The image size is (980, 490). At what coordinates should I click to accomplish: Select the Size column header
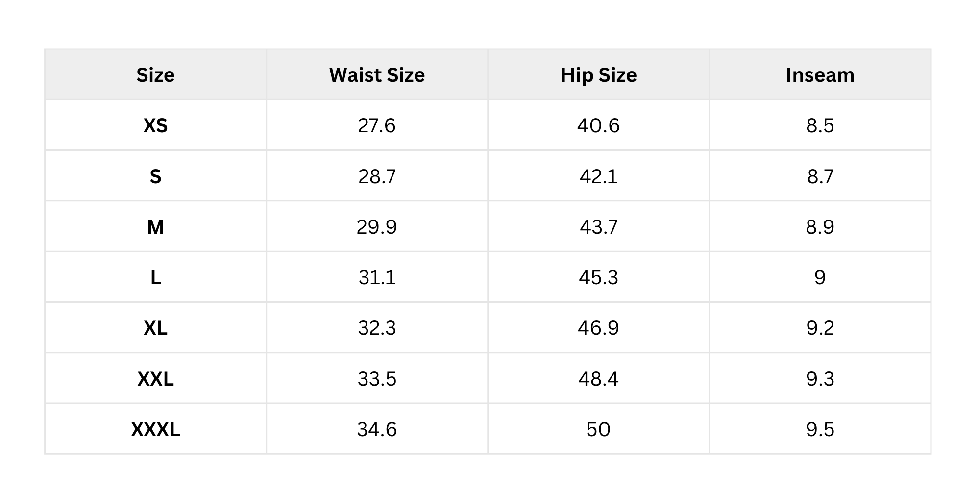155,75
